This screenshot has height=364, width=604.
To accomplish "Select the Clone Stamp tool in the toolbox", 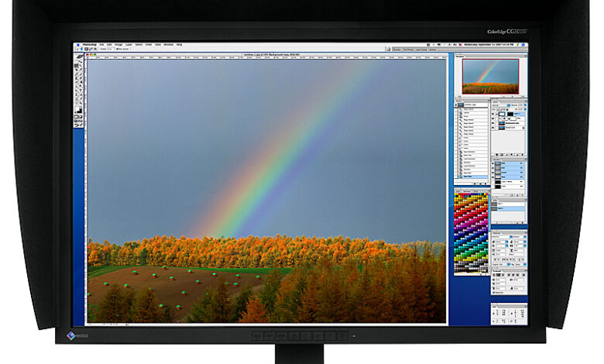I will pyautogui.click(x=76, y=77).
